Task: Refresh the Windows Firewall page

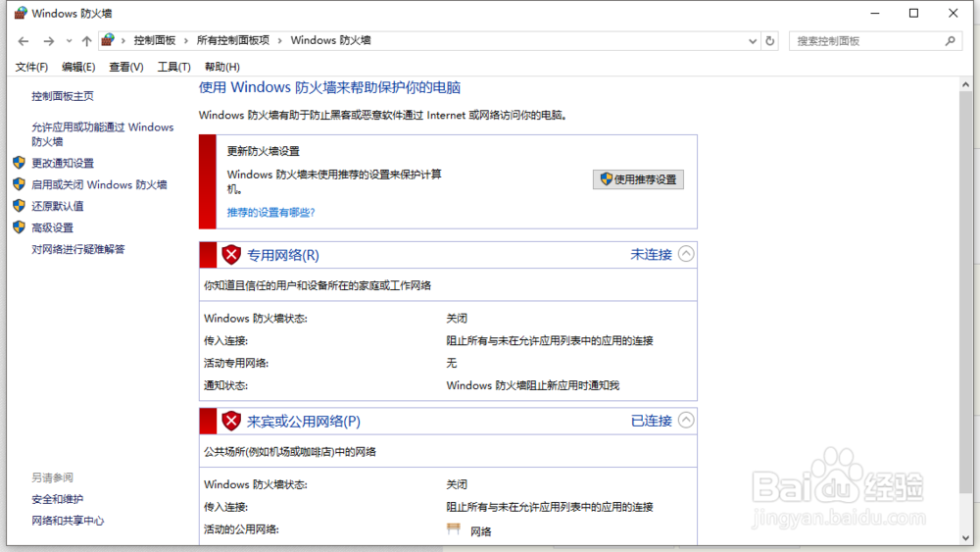Action: (770, 41)
